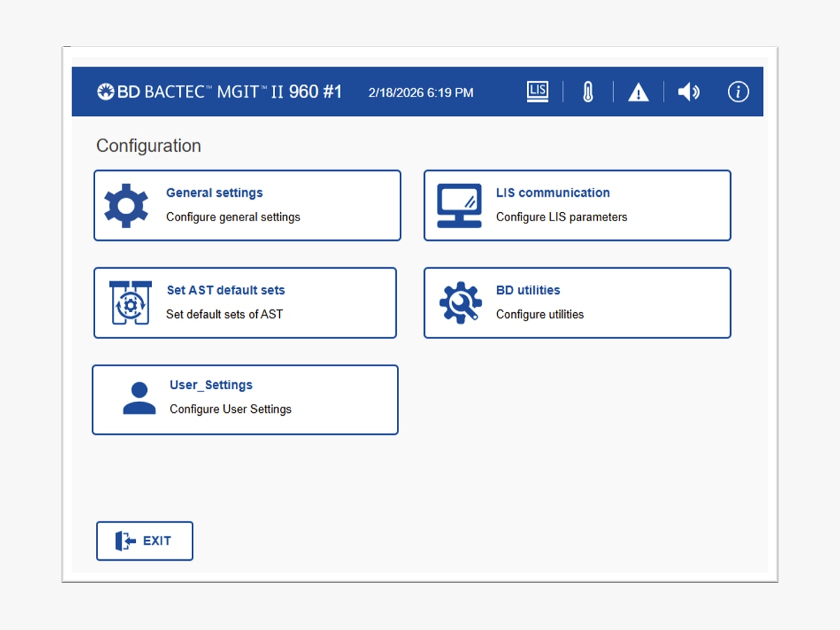The width and height of the screenshot is (840, 630).
Task: Click 'Configure LIS parameters' description
Action: point(561,217)
